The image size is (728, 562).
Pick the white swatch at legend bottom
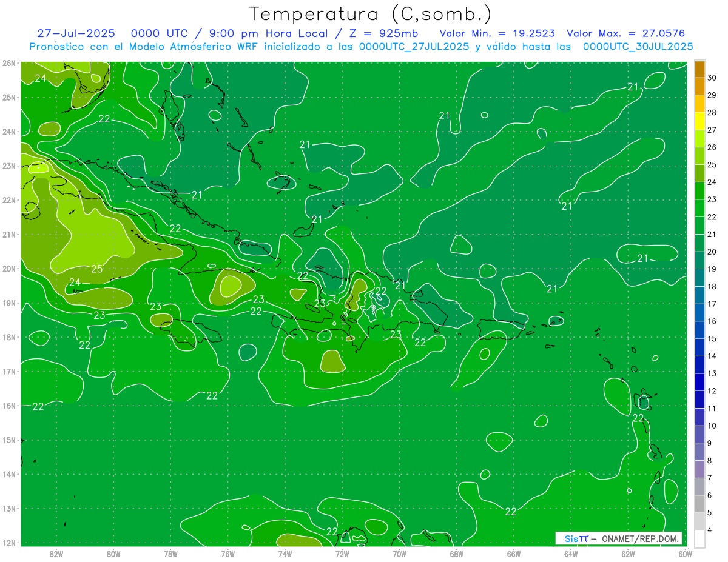[x=699, y=538]
